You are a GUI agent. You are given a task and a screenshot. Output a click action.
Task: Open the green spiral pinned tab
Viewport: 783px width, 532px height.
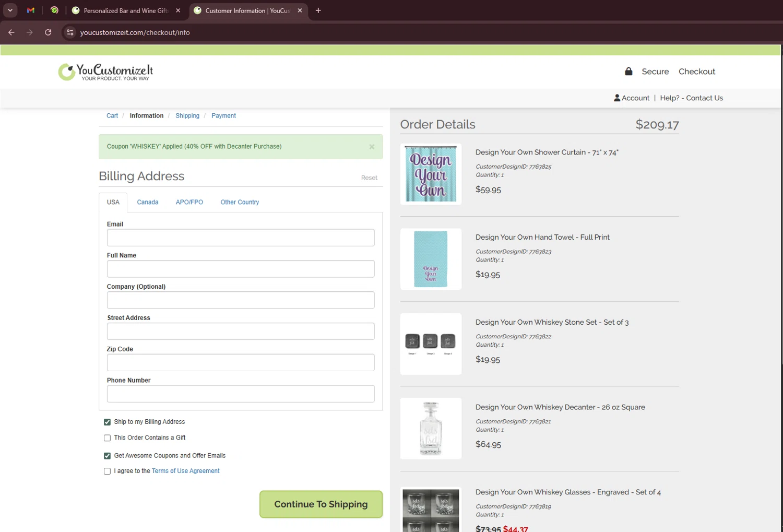pos(54,10)
